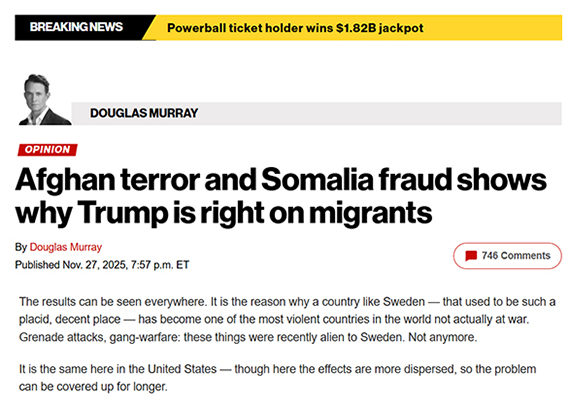The image size is (570, 407).
Task: Click the red comment bubble icon
Action: point(471,256)
